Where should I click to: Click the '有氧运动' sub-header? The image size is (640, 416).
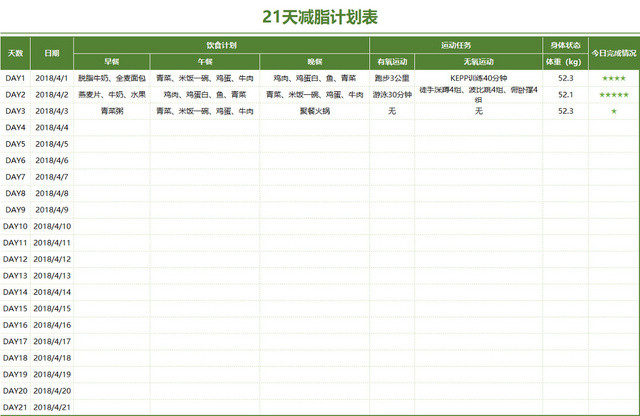[x=392, y=62]
